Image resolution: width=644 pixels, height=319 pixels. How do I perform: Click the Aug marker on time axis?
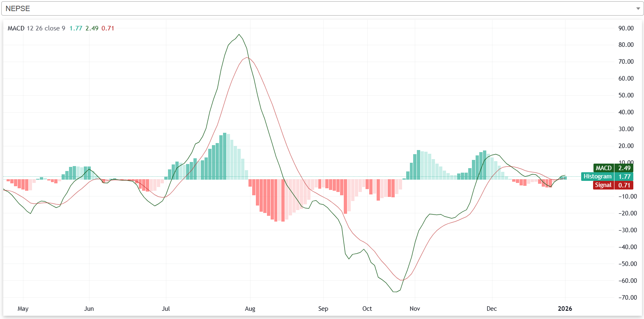(250, 309)
